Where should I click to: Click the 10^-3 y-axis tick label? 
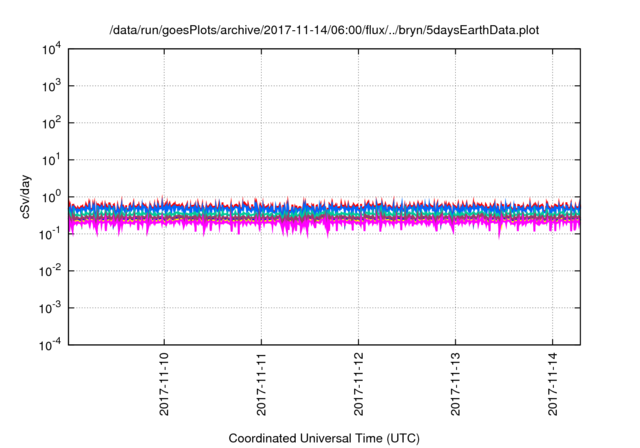(x=50, y=308)
